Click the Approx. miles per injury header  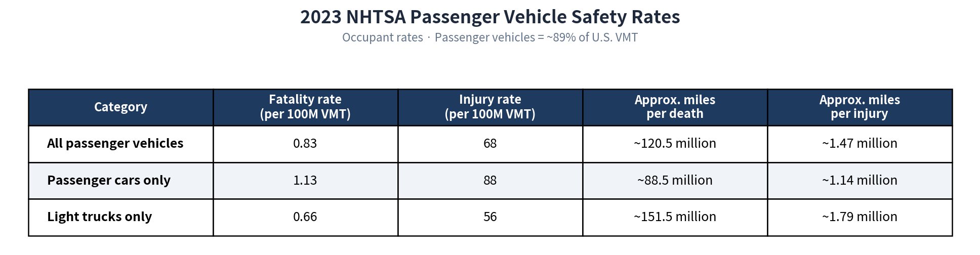tap(860, 107)
